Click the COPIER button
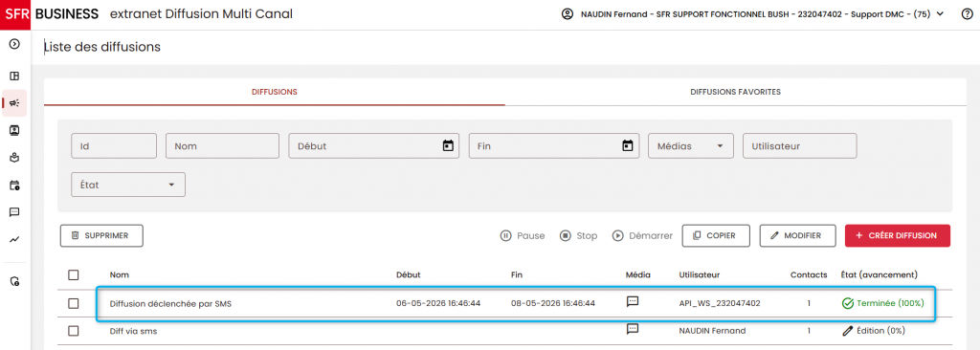 [x=716, y=235]
